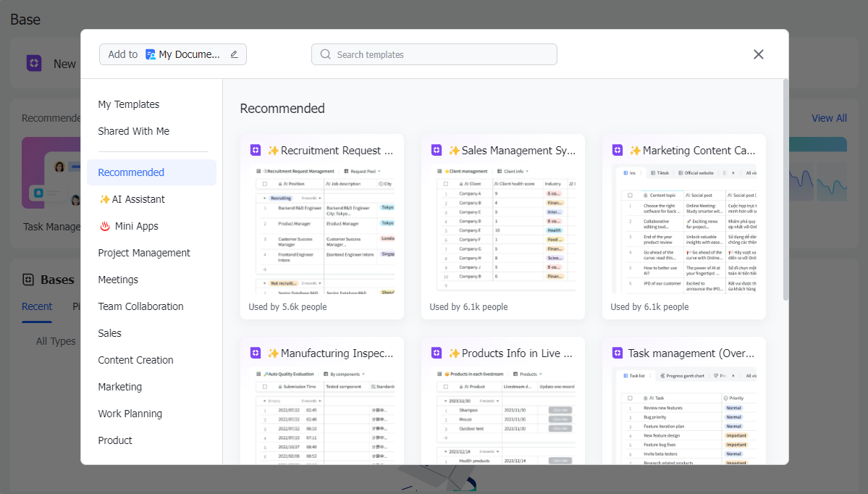
Task: Click View All link in background
Action: 829,118
